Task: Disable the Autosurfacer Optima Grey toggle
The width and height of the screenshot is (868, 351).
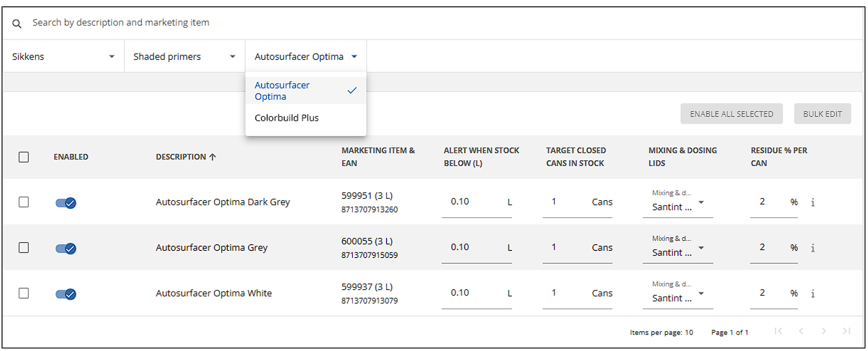Action: (66, 249)
